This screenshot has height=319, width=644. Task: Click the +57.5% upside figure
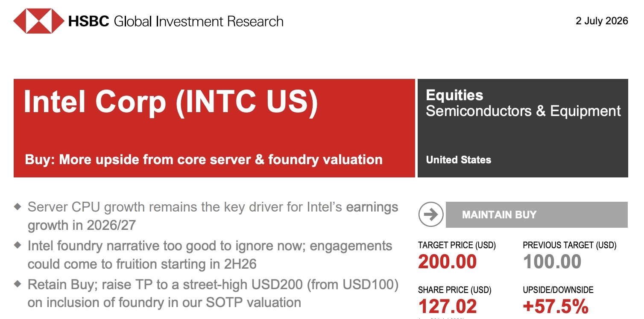[x=556, y=307]
